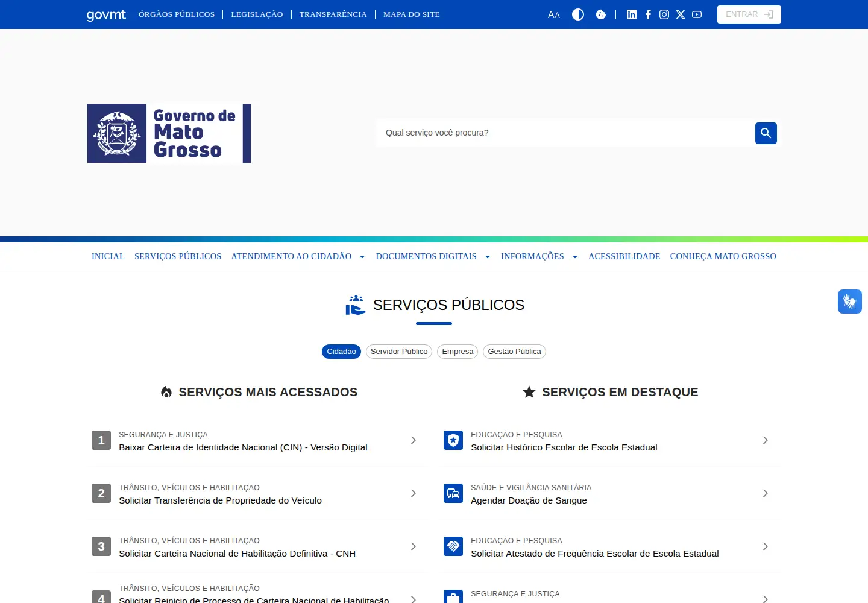Expand the Documentos Digitais dropdown

433,256
